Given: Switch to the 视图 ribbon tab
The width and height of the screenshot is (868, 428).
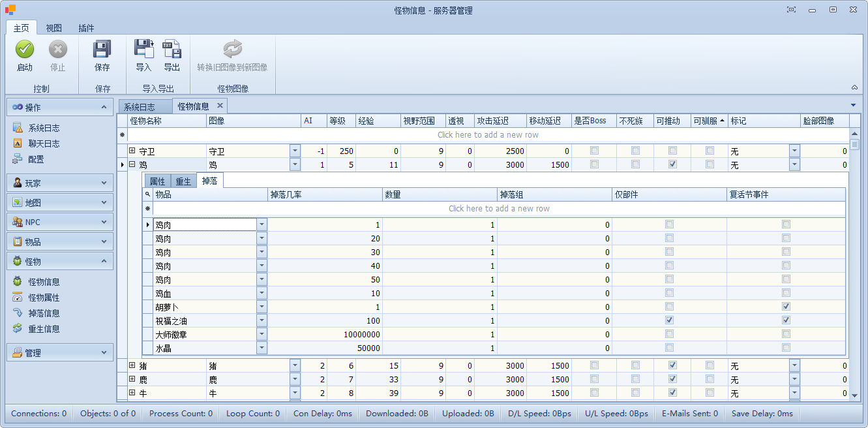Looking at the screenshot, I should click(x=53, y=28).
